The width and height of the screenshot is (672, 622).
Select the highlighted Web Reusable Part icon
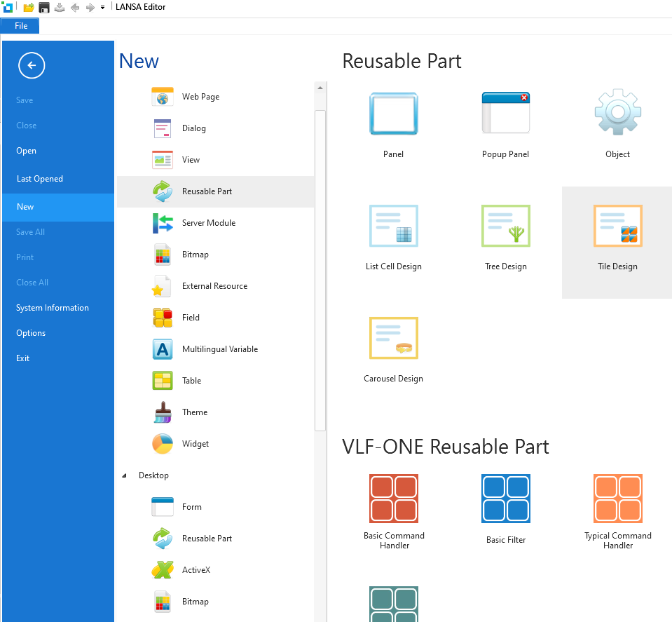163,191
